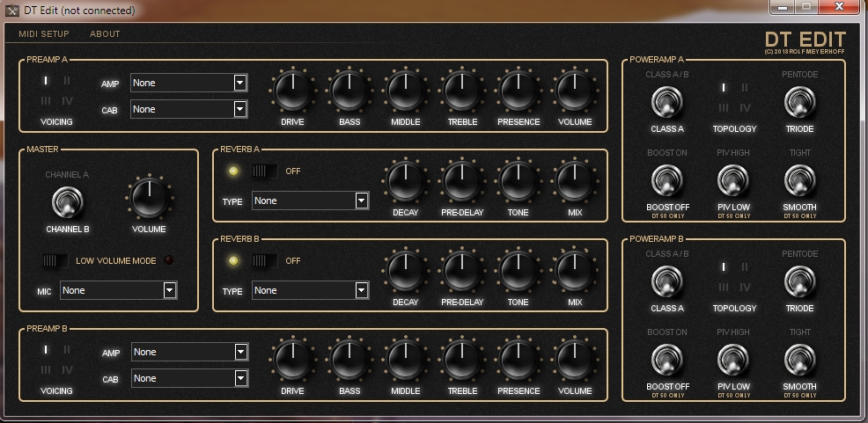Flip the Poweramp A Class A/B switch

tap(667, 102)
